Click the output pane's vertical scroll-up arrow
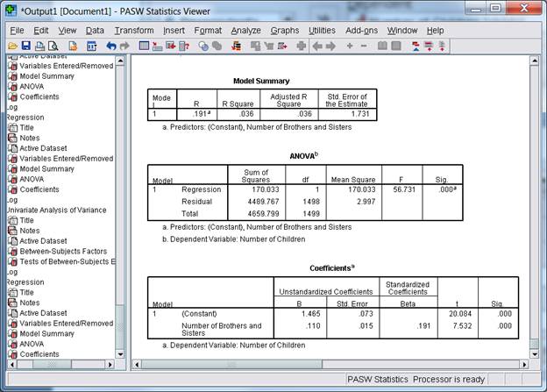 [x=535, y=61]
